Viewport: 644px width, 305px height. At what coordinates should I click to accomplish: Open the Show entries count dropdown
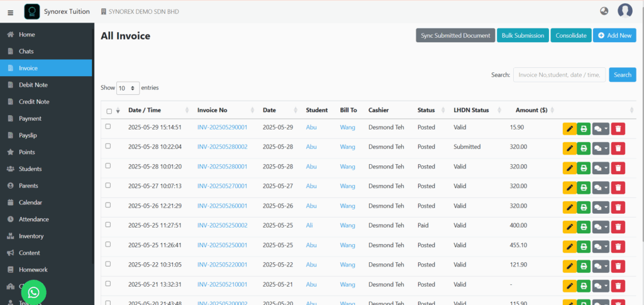128,88
